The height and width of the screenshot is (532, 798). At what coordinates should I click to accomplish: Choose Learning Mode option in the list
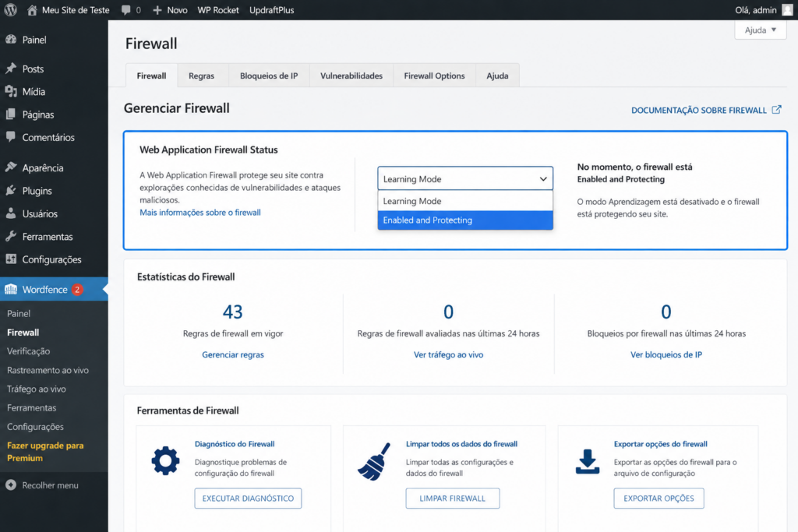coord(465,201)
